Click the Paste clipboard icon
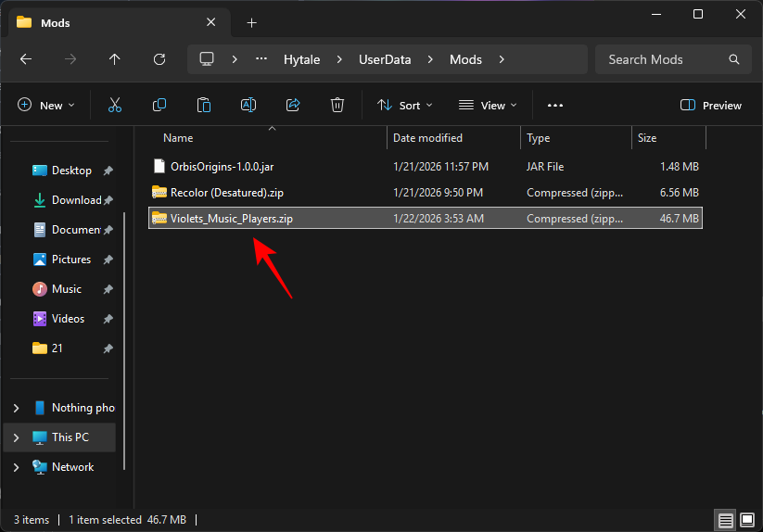The height and width of the screenshot is (532, 763). pos(204,106)
